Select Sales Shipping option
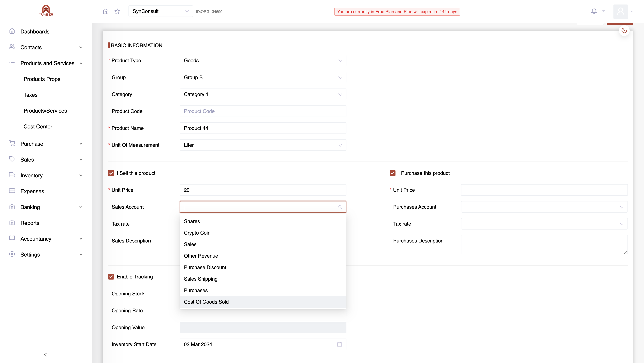This screenshot has width=644, height=363. pyautogui.click(x=263, y=279)
